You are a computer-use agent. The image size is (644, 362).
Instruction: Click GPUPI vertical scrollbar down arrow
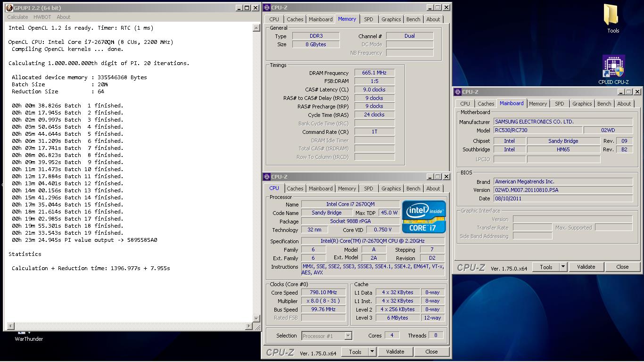point(256,318)
